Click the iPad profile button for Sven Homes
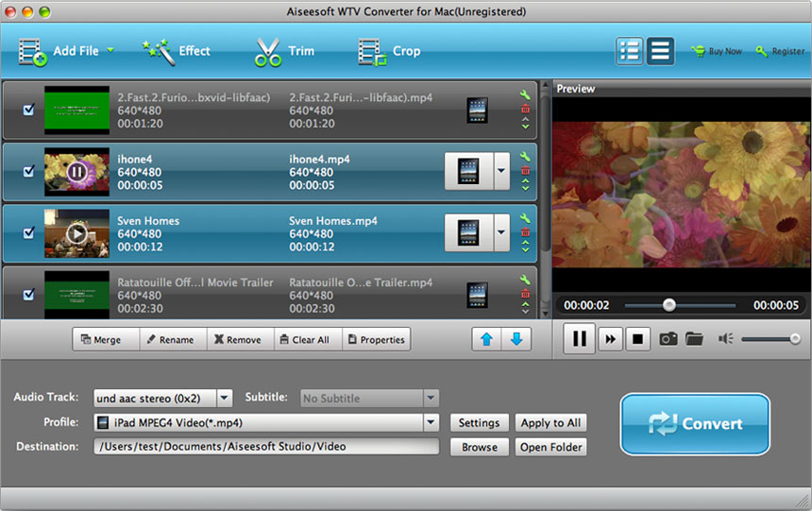Image resolution: width=812 pixels, height=511 pixels. 468,232
